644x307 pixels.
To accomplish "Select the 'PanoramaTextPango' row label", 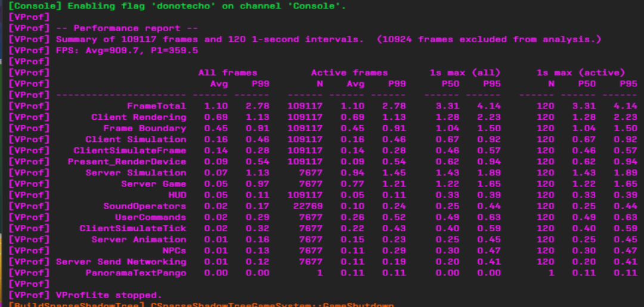I will pyautogui.click(x=136, y=272).
